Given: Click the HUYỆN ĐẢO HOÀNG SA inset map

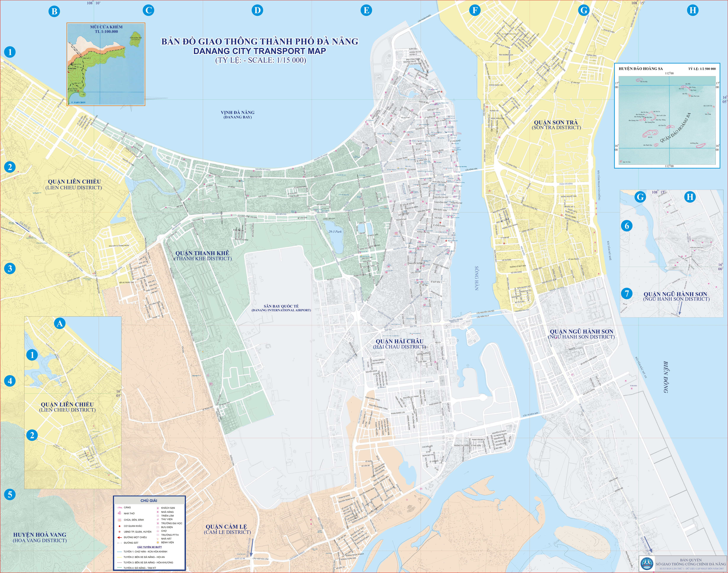Looking at the screenshot, I should click(667, 115).
